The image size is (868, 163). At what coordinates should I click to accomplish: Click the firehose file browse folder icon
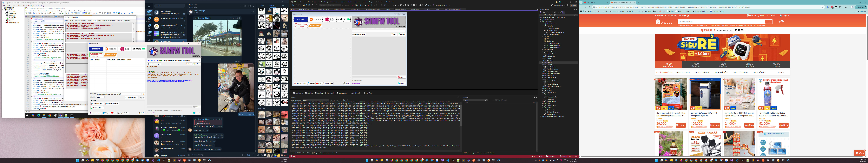click(144, 94)
